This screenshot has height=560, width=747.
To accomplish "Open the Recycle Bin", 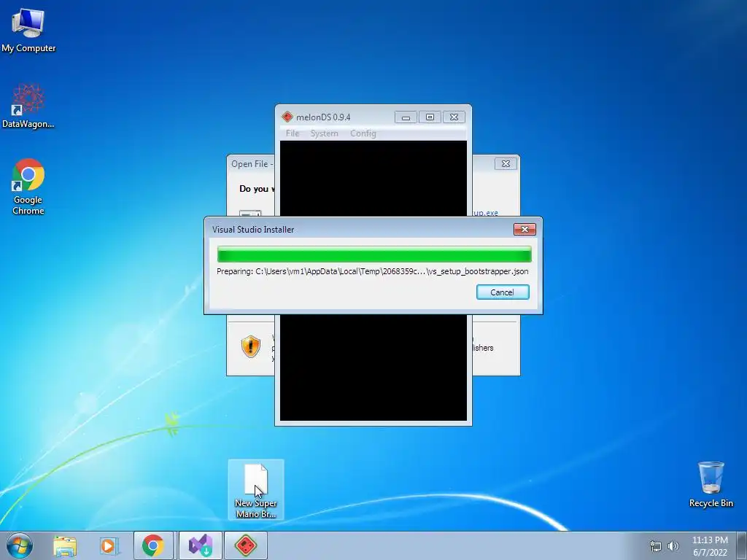I will coord(711,484).
